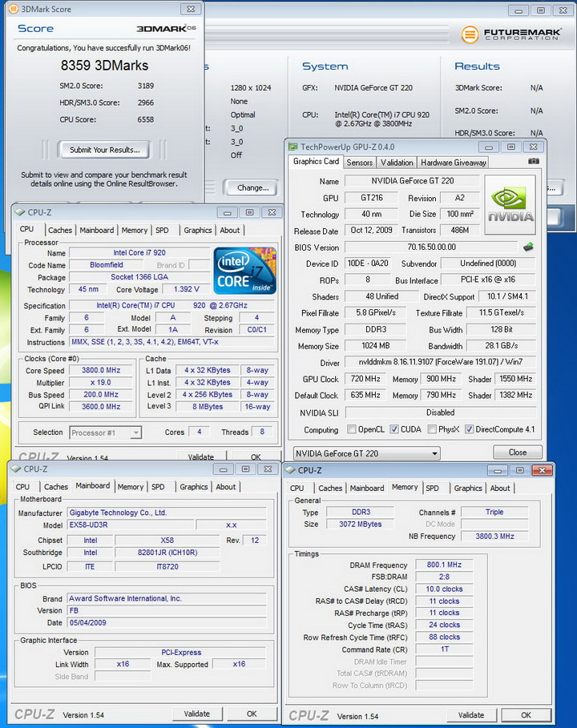
Task: Click the EX58-UD3R model field
Action: [x=131, y=525]
